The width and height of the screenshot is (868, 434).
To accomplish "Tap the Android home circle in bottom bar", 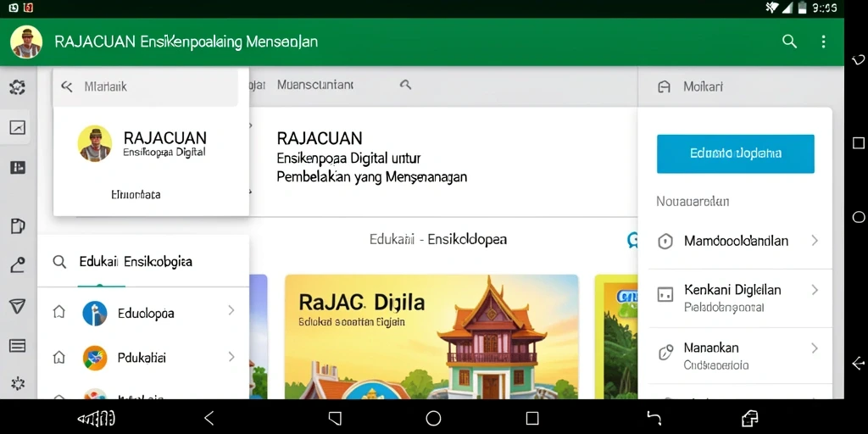I will [x=433, y=418].
